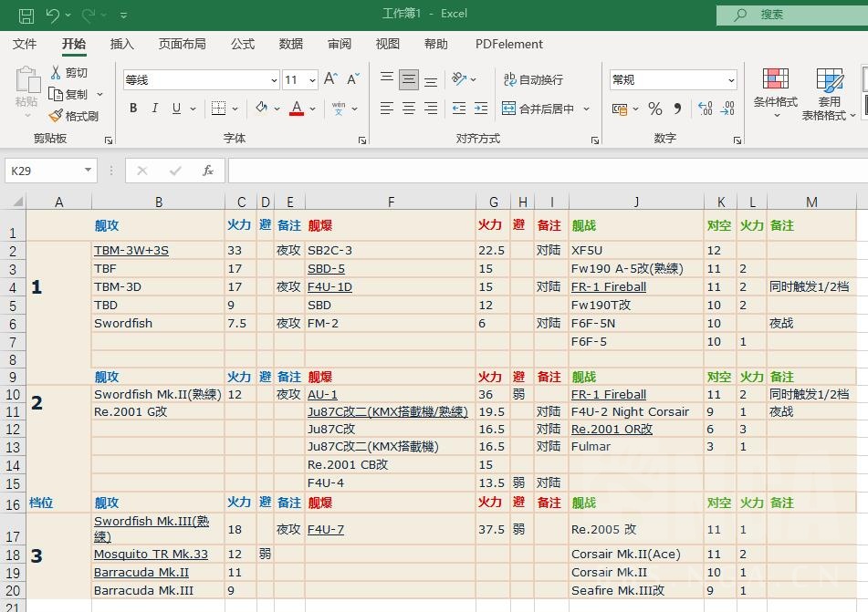Click the red font color swatch

coord(296,109)
